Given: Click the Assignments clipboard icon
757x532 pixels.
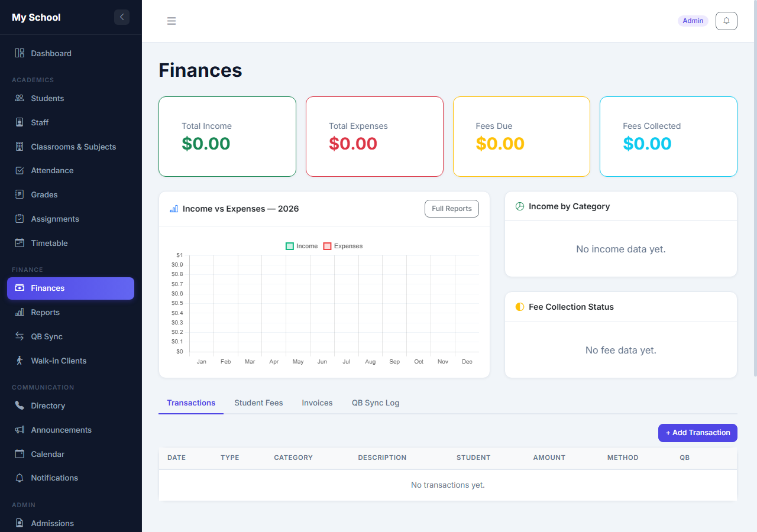Looking at the screenshot, I should 20,219.
